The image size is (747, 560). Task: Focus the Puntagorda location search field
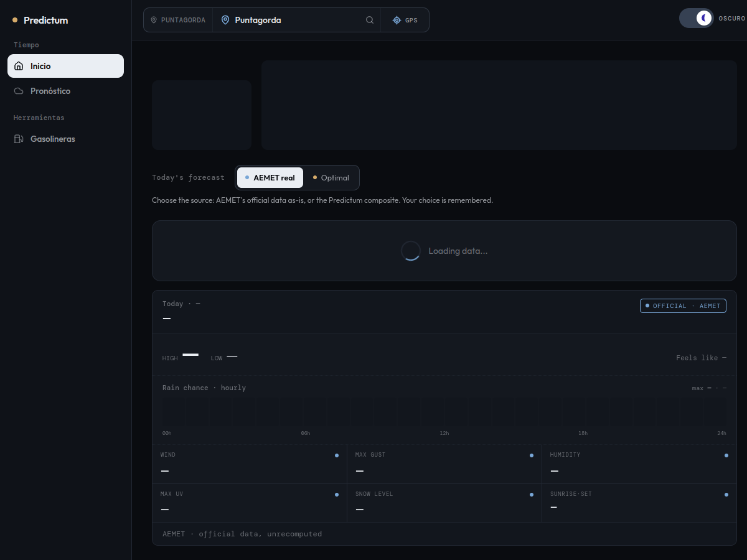click(x=296, y=20)
